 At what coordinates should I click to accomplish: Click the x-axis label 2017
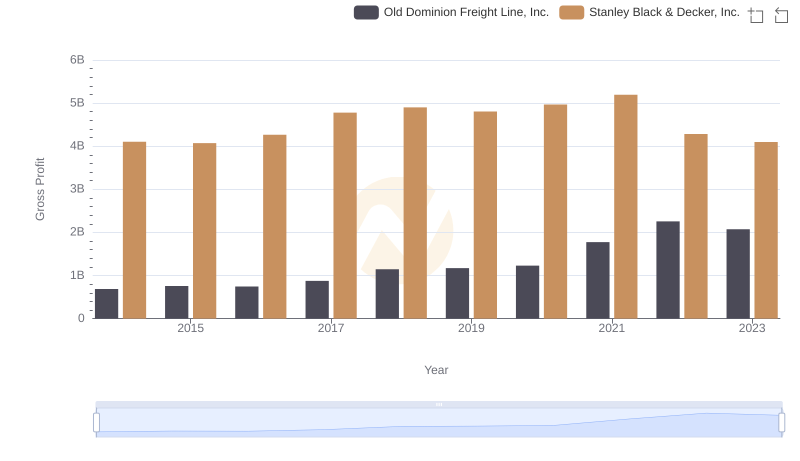coord(331,328)
